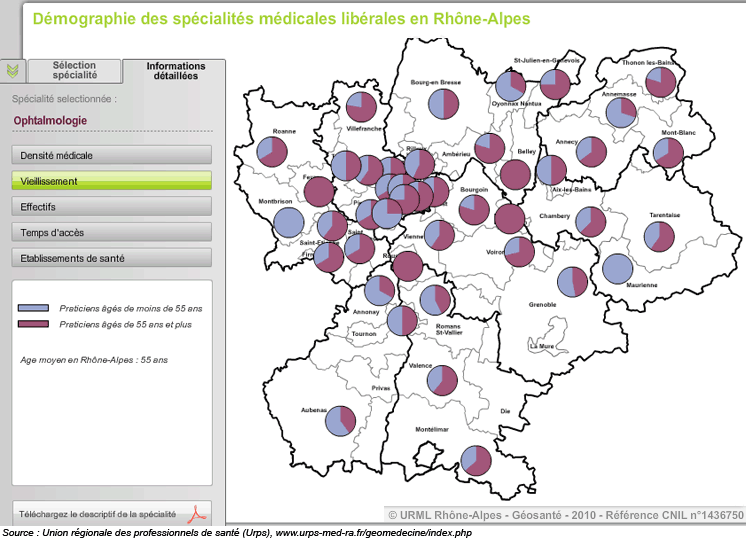Viewport: 746px width, 540px height.
Task: Click the Valence pie chart
Action: point(442,380)
